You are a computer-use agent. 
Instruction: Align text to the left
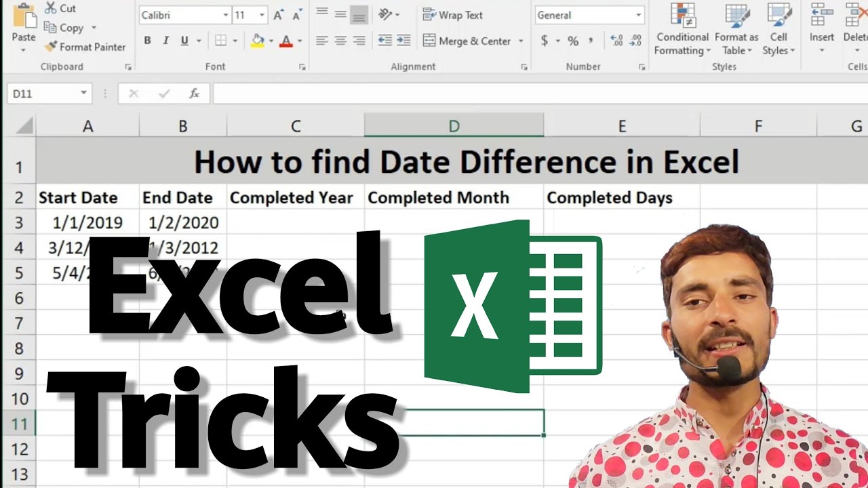point(322,41)
